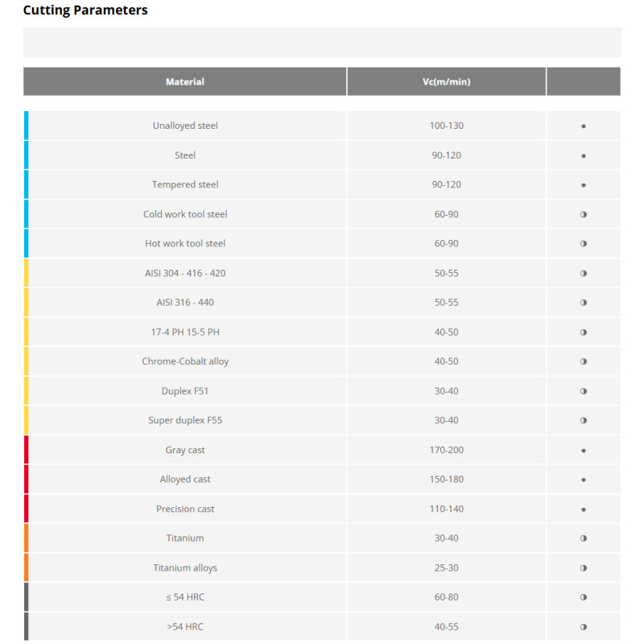Click the half-circle icon for >54 HRC
This screenshot has height=644, width=644.
(x=583, y=627)
